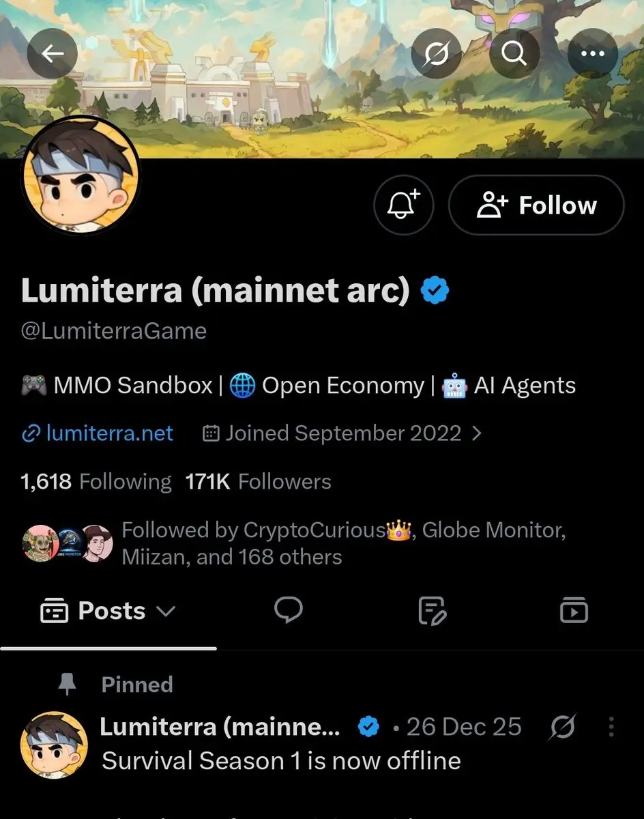Switch to the Replies tab icon

click(x=289, y=610)
